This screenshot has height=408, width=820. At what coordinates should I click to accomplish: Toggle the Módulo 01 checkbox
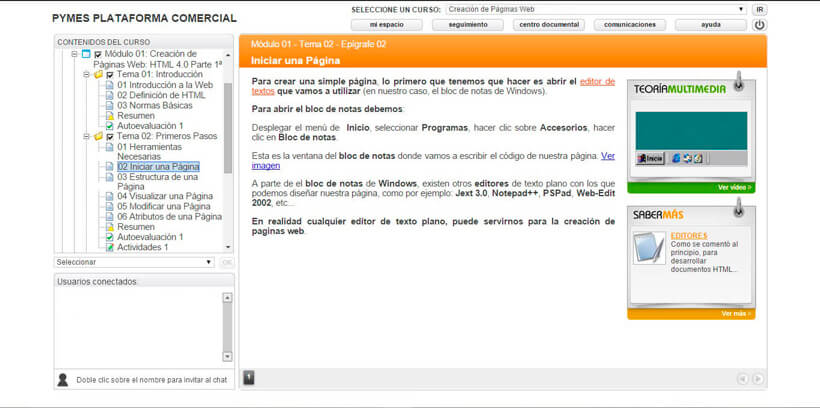(97, 54)
